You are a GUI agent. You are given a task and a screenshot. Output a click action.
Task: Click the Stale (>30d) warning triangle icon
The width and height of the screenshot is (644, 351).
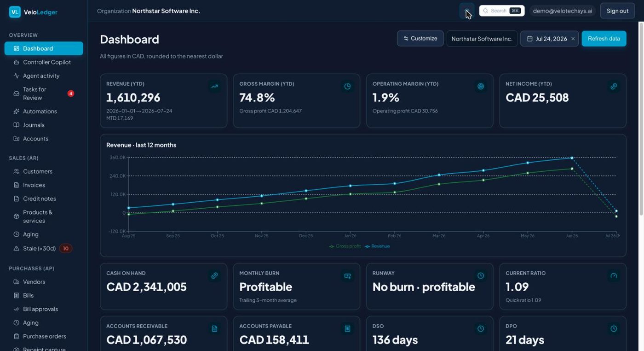click(x=17, y=248)
